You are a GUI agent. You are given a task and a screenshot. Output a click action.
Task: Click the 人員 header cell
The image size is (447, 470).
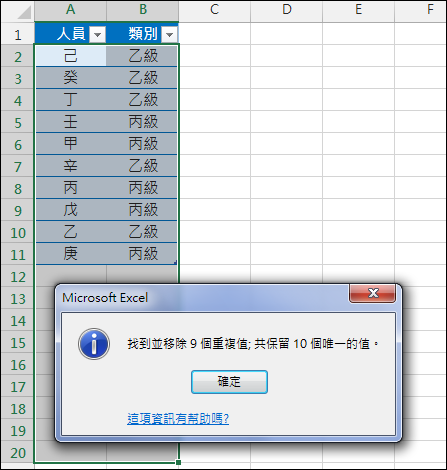(x=70, y=34)
